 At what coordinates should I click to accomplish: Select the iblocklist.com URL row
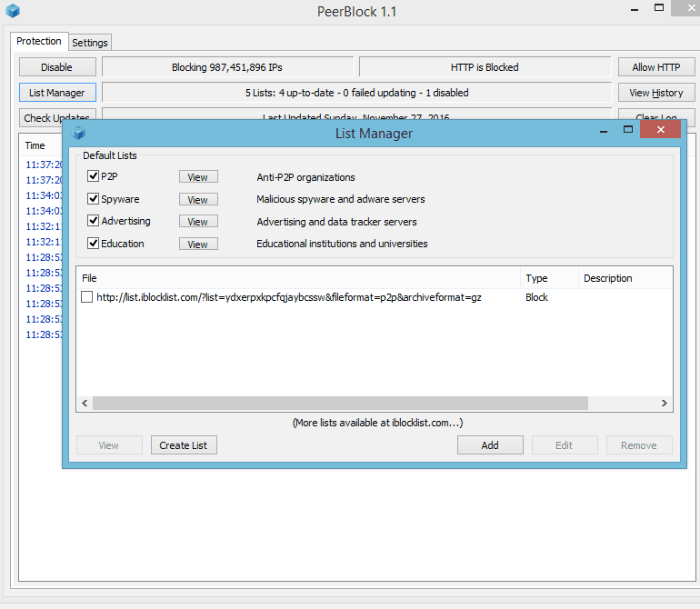(x=289, y=297)
